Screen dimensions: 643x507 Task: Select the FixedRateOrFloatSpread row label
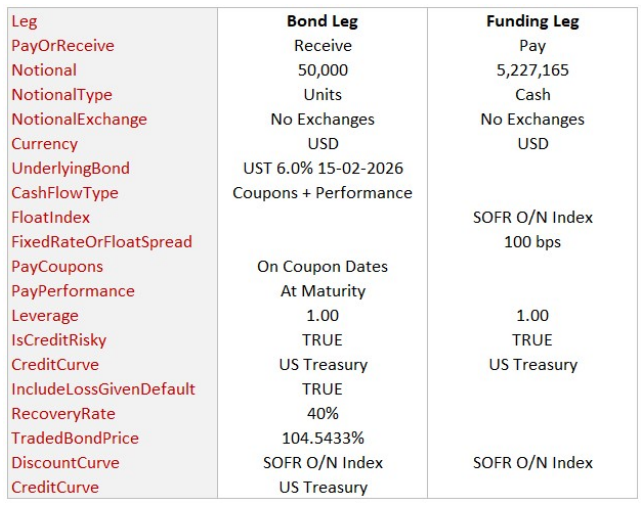tap(101, 242)
